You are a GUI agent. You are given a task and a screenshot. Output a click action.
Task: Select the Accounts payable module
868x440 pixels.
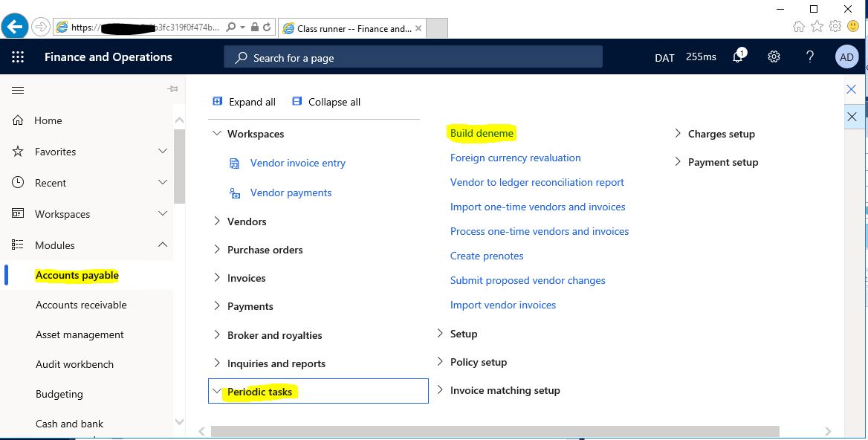[x=77, y=275]
